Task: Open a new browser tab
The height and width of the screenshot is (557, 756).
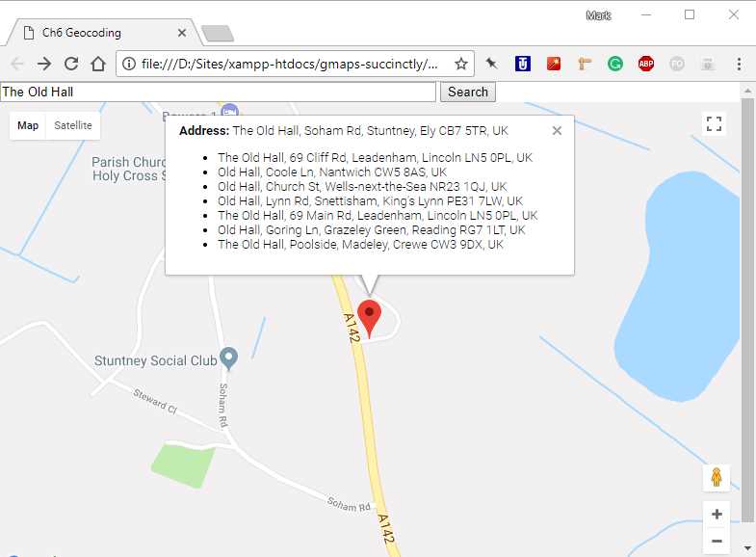Action: [x=218, y=34]
